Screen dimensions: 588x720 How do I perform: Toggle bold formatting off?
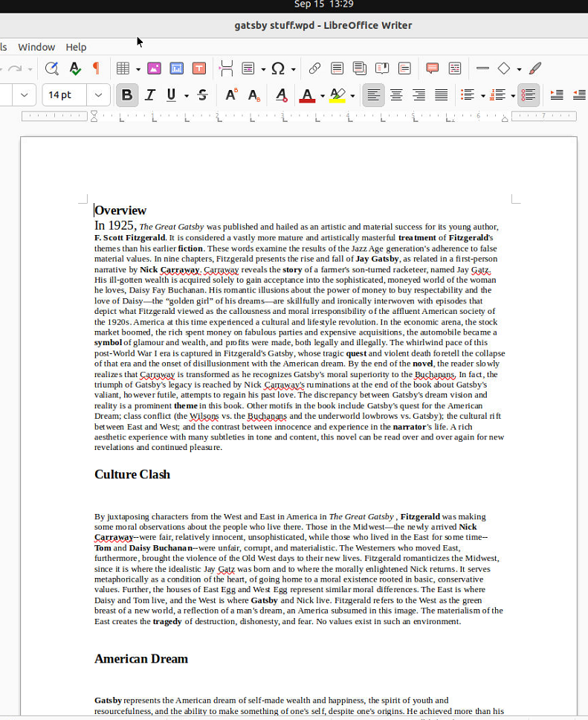pos(127,95)
